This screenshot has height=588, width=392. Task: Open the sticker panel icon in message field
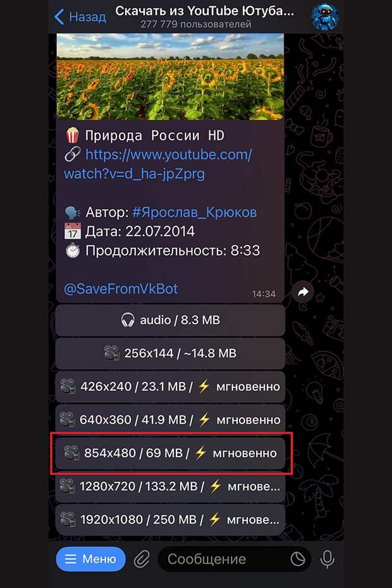298,559
